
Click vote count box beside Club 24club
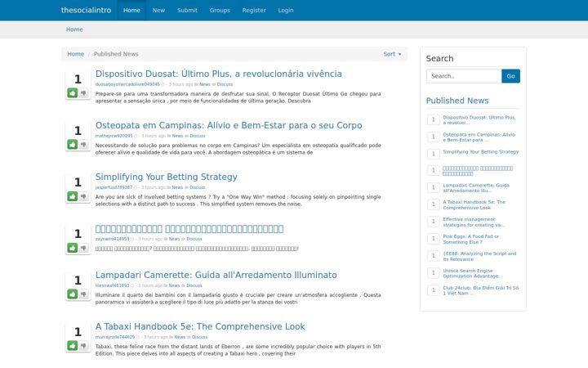(434, 290)
